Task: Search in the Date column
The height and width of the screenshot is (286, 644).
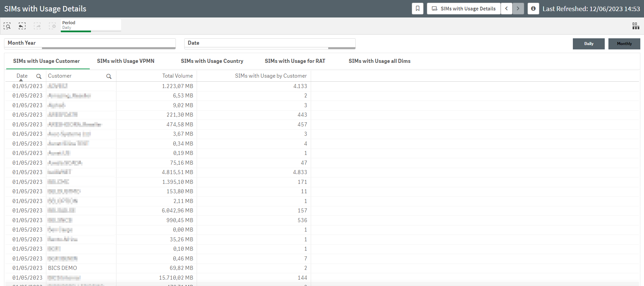Action: [x=39, y=76]
